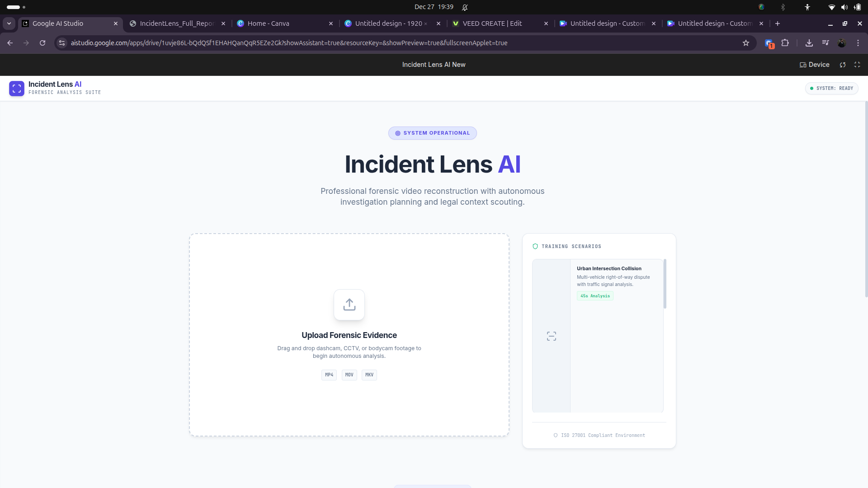Exit fullscreen applet with the collapse icon
The height and width of the screenshot is (488, 868).
click(x=857, y=65)
